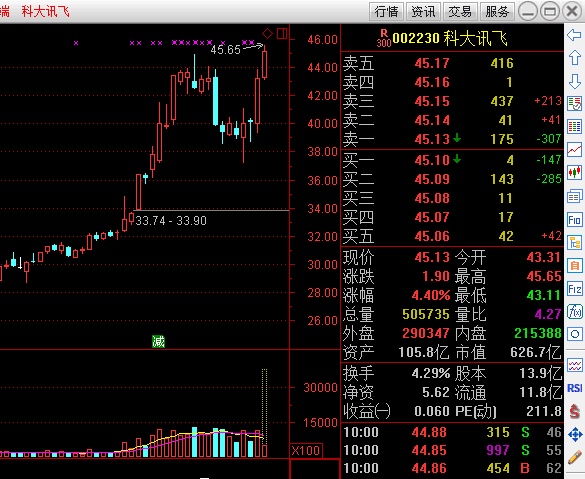Open the wavy-lines indicator icon

[x=574, y=365]
